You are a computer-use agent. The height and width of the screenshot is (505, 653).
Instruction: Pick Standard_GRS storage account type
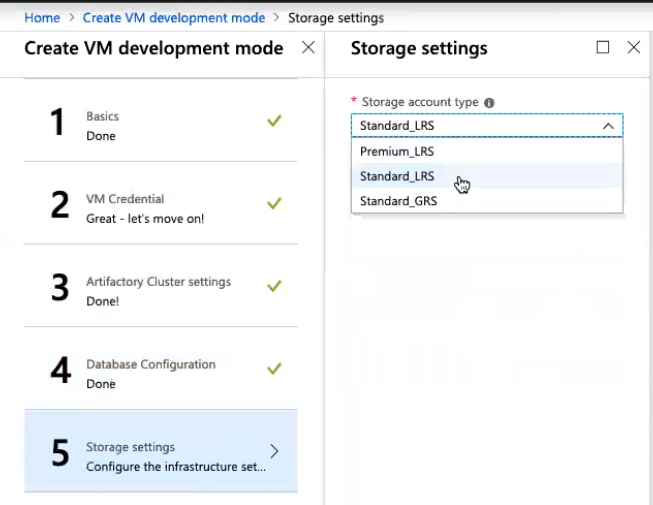point(398,201)
